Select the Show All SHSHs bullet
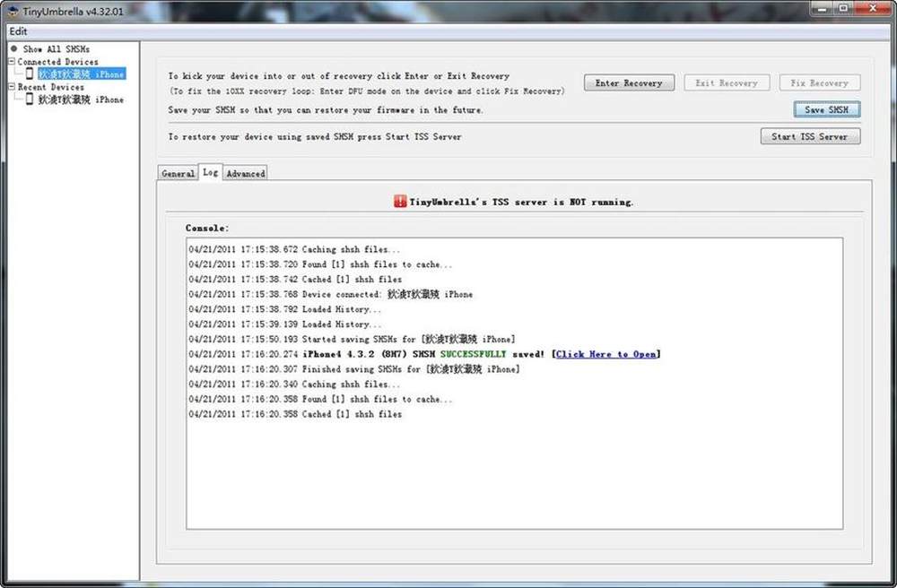The image size is (897, 588). (13, 48)
